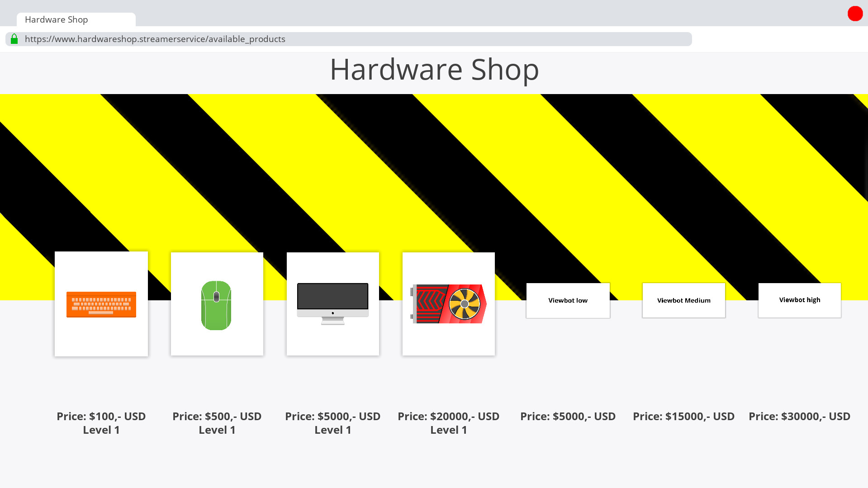The height and width of the screenshot is (488, 868).
Task: Click the orange keyboard product image
Action: pyautogui.click(x=101, y=304)
